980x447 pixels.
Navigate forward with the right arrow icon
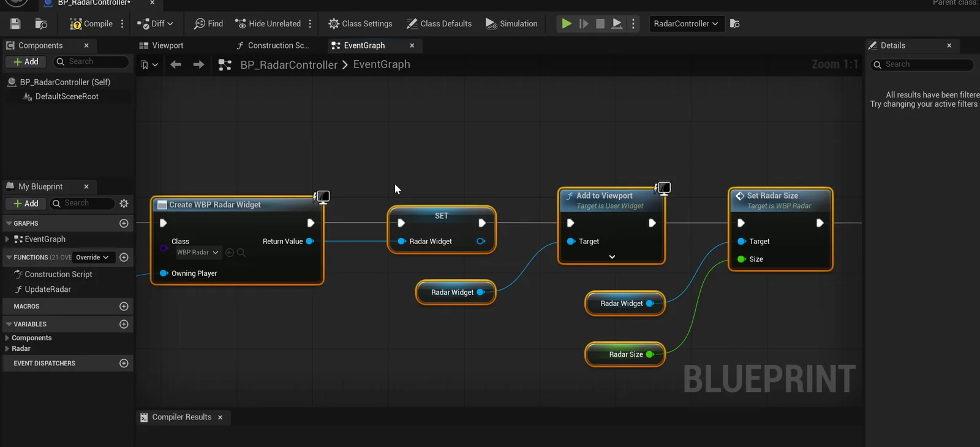[198, 64]
